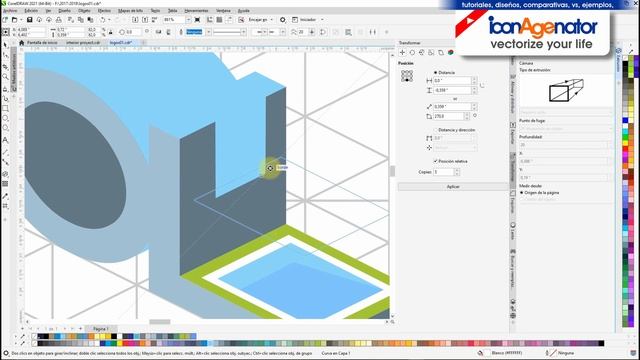Click the Print icon in toolbar
The height and width of the screenshot is (360, 640).
pyautogui.click(x=59, y=20)
